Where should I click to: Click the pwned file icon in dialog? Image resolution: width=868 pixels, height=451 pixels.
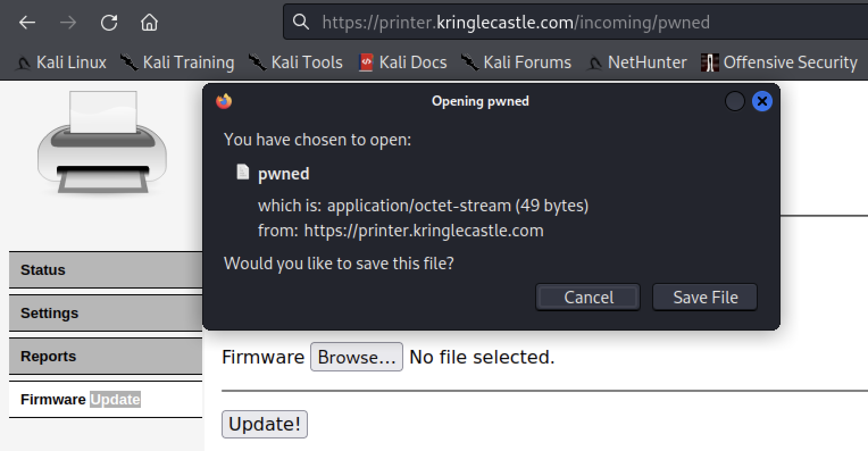tap(243, 172)
